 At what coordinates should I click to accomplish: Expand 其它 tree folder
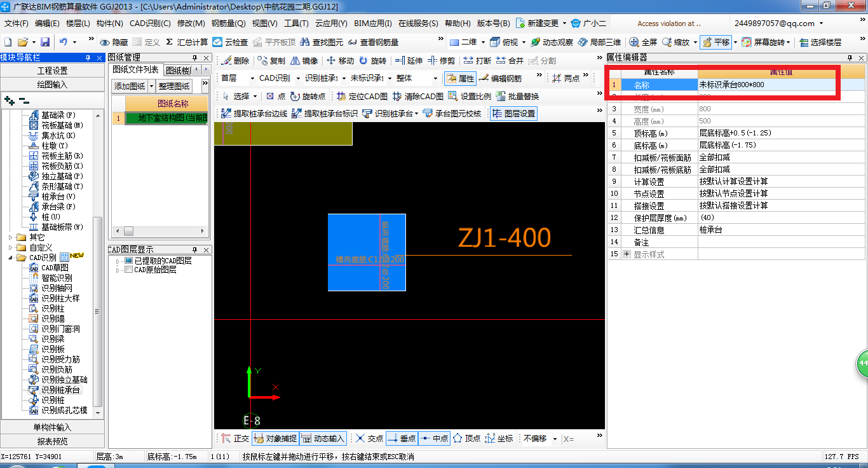click(11, 237)
